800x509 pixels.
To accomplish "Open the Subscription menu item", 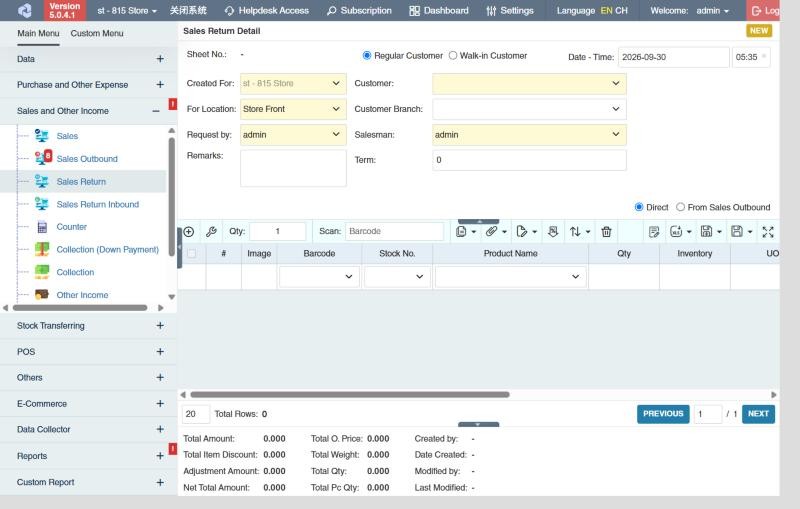I will (359, 11).
